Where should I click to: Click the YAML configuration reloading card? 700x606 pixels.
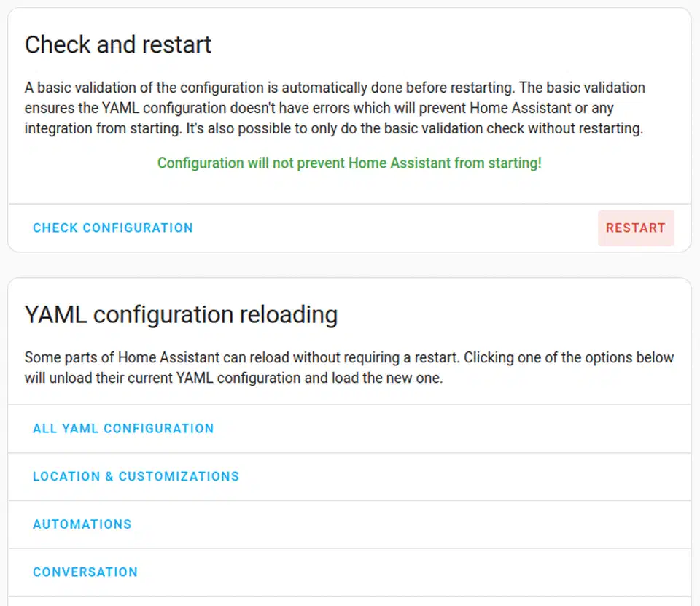coord(349,343)
